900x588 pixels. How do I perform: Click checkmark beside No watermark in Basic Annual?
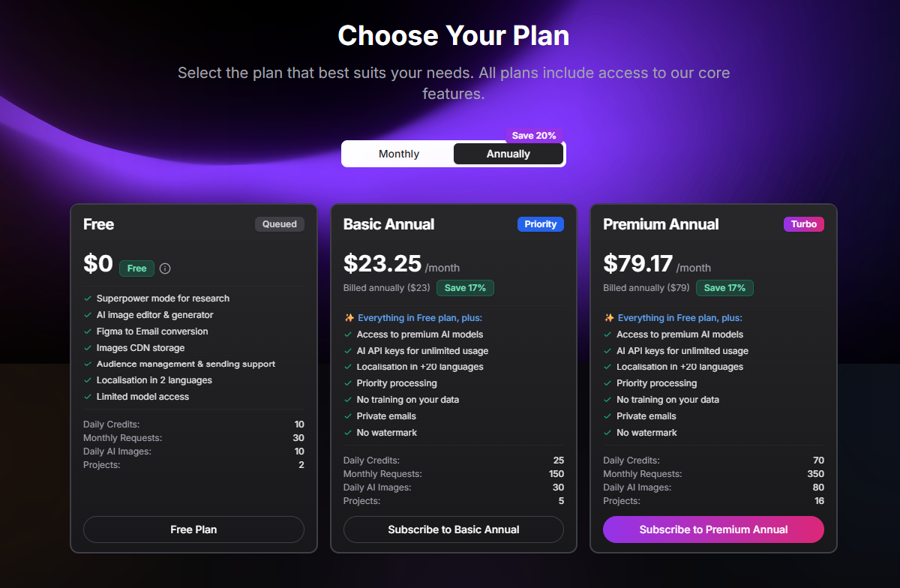348,433
